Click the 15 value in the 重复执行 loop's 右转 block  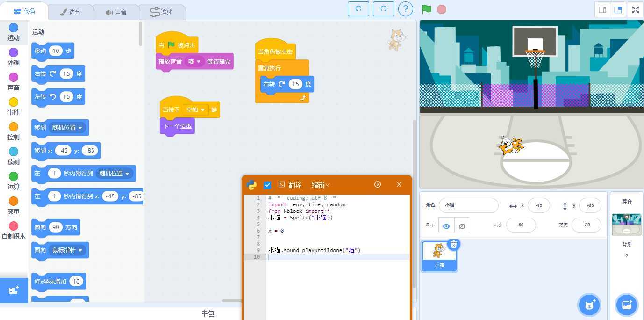point(295,84)
